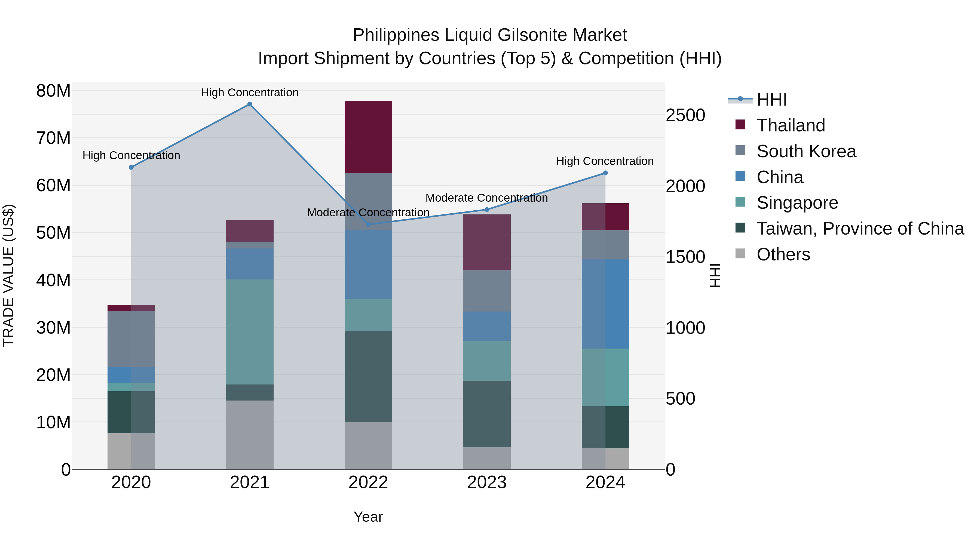
Task: Click the 2020 Taiwan bar segment
Action: point(131,412)
